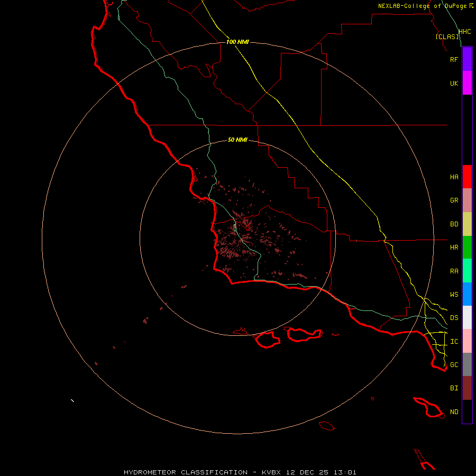Select the IC light pink legend swatch
This screenshot has width=476, height=476.
click(467, 341)
